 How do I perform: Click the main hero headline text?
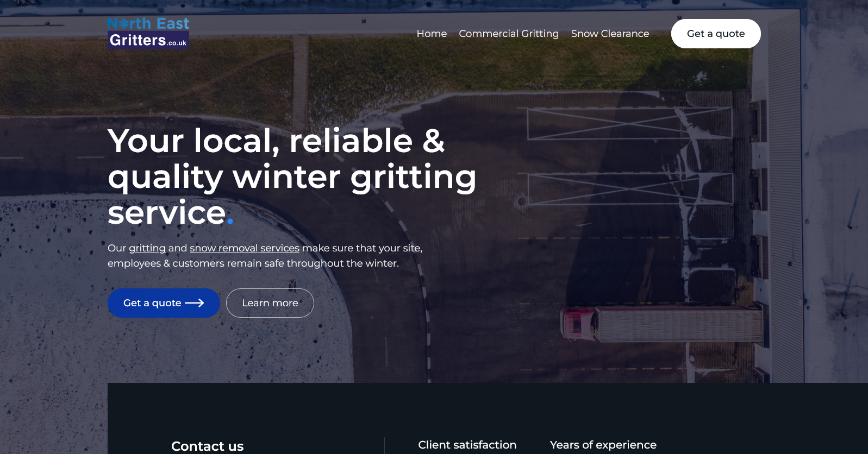(x=292, y=176)
